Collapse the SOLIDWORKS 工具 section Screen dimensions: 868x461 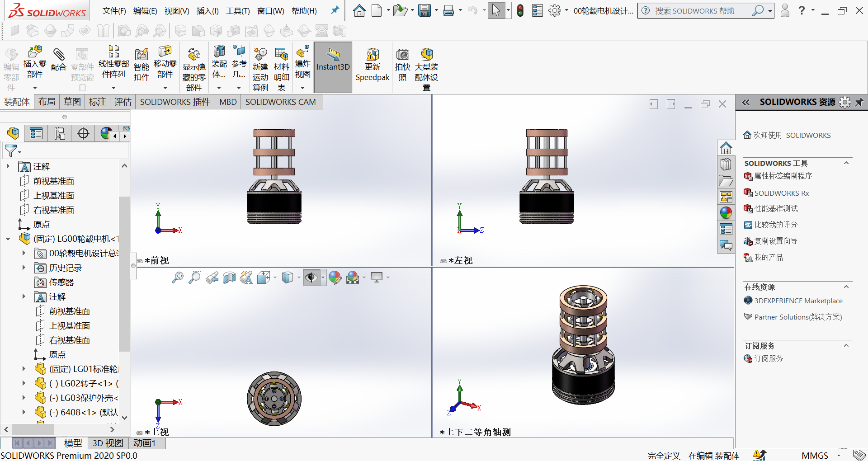846,163
